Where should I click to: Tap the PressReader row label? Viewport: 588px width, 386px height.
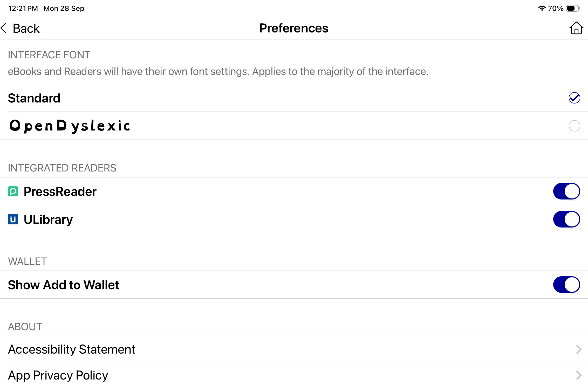pos(60,191)
